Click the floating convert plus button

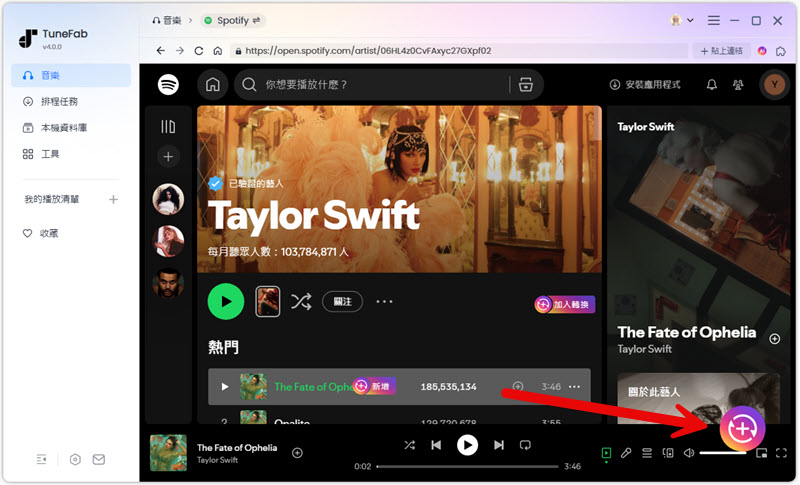click(x=742, y=429)
